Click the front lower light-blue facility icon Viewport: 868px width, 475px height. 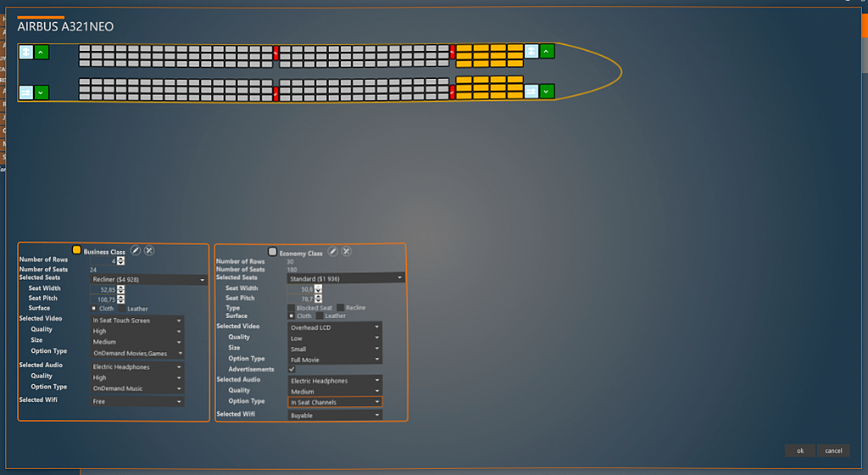coord(531,92)
